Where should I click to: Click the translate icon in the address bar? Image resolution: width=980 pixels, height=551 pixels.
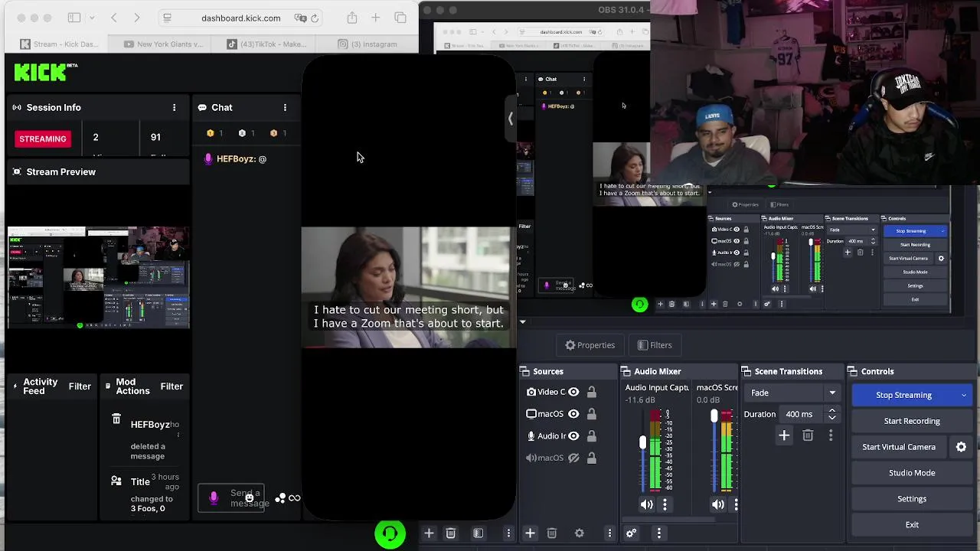[301, 18]
